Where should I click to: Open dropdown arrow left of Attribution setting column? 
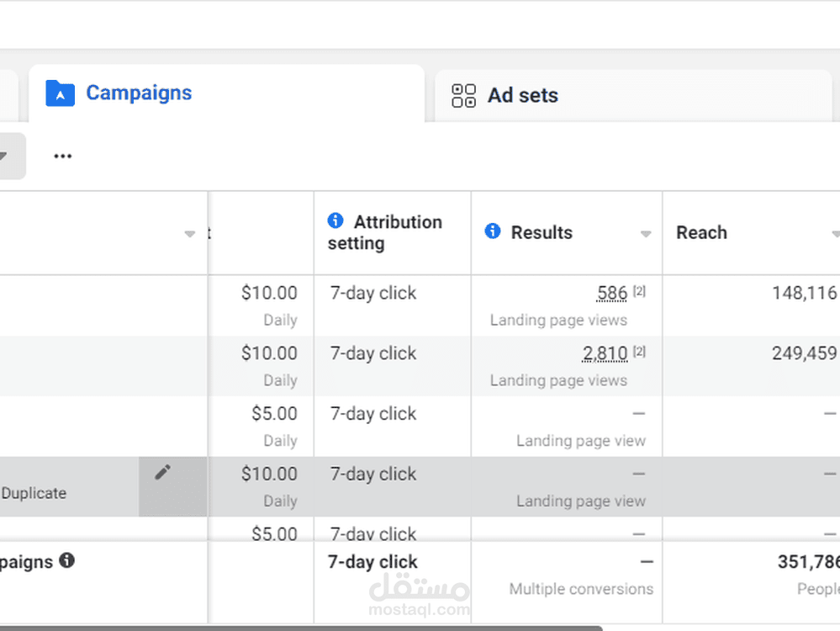[x=190, y=234]
